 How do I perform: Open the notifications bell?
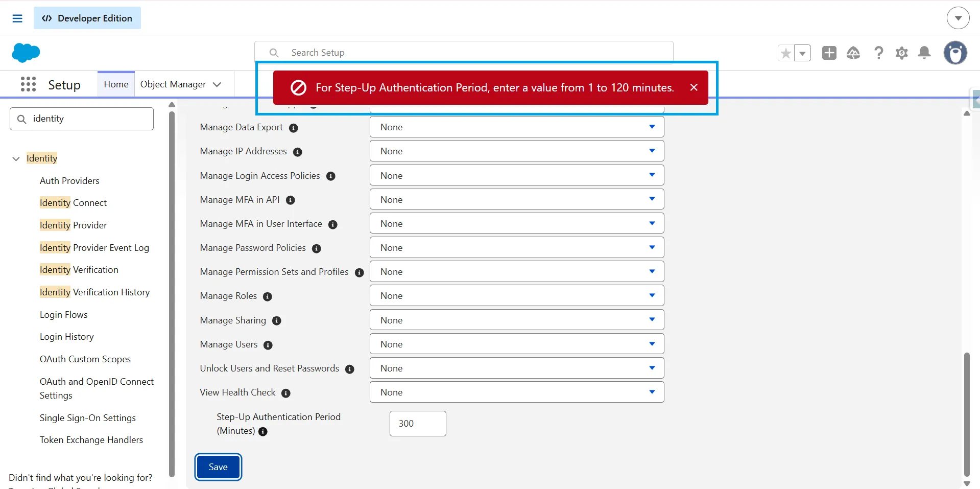pos(924,53)
